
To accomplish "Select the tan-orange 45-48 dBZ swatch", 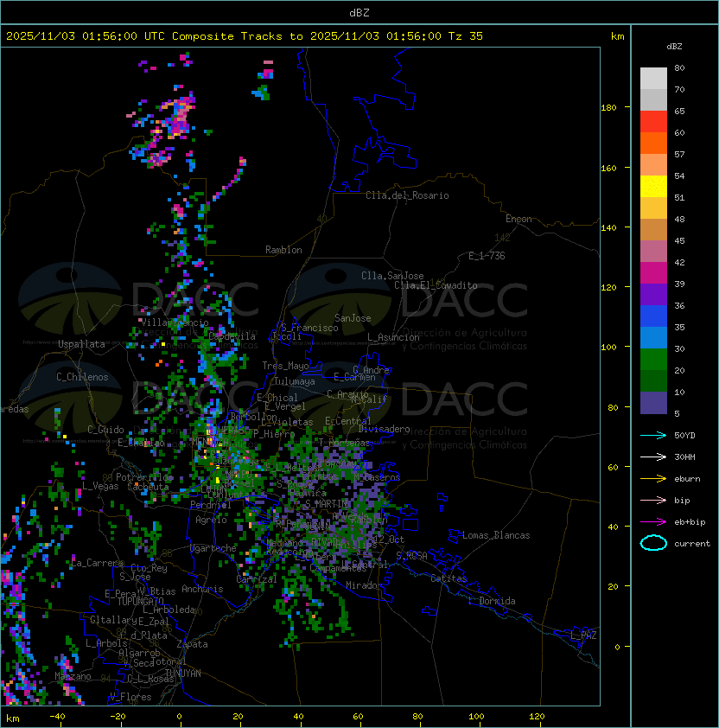I will click(653, 229).
